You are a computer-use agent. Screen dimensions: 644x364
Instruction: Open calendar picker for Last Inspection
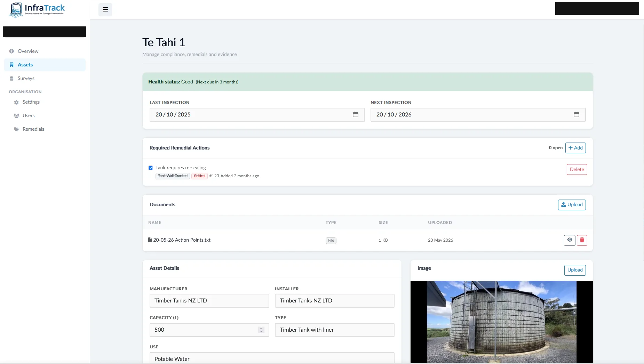coord(356,114)
